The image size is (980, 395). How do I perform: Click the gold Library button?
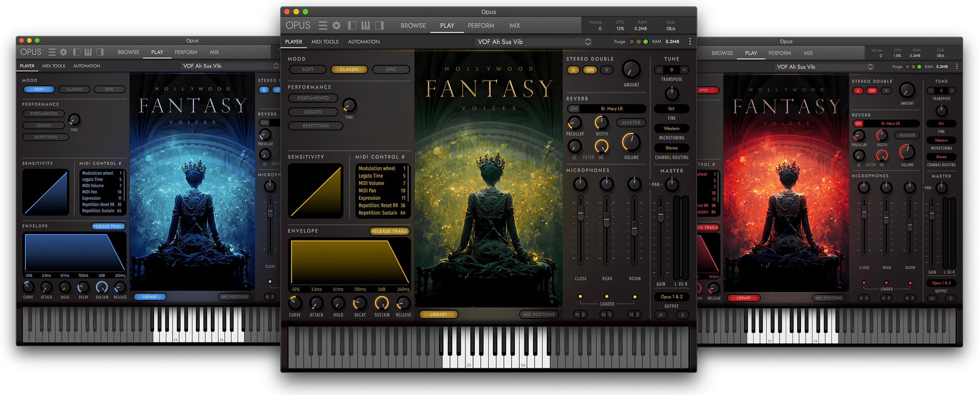438,314
